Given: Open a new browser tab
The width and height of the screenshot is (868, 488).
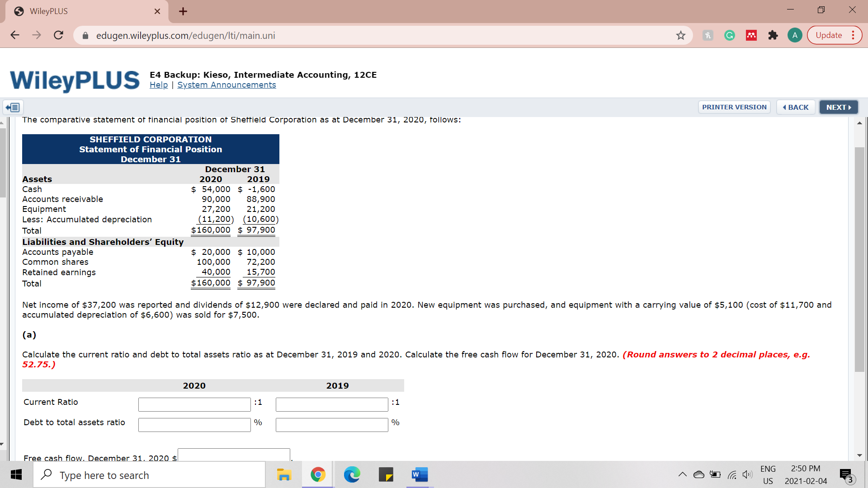Looking at the screenshot, I should coord(183,11).
